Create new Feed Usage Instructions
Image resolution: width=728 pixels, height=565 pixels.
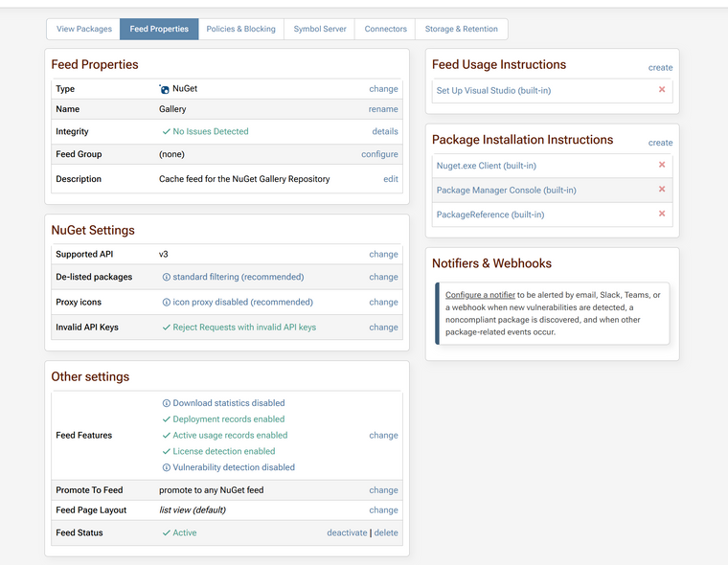click(660, 68)
